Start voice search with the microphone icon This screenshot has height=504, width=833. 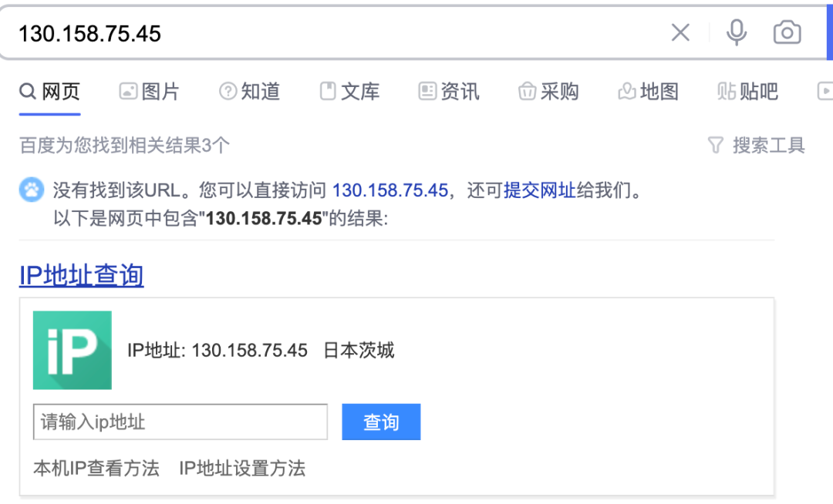pos(737,32)
